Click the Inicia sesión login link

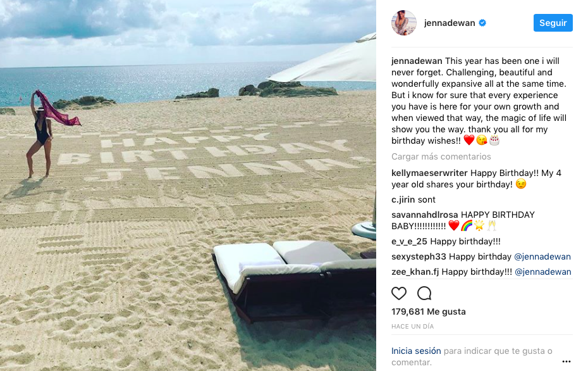[x=416, y=351]
